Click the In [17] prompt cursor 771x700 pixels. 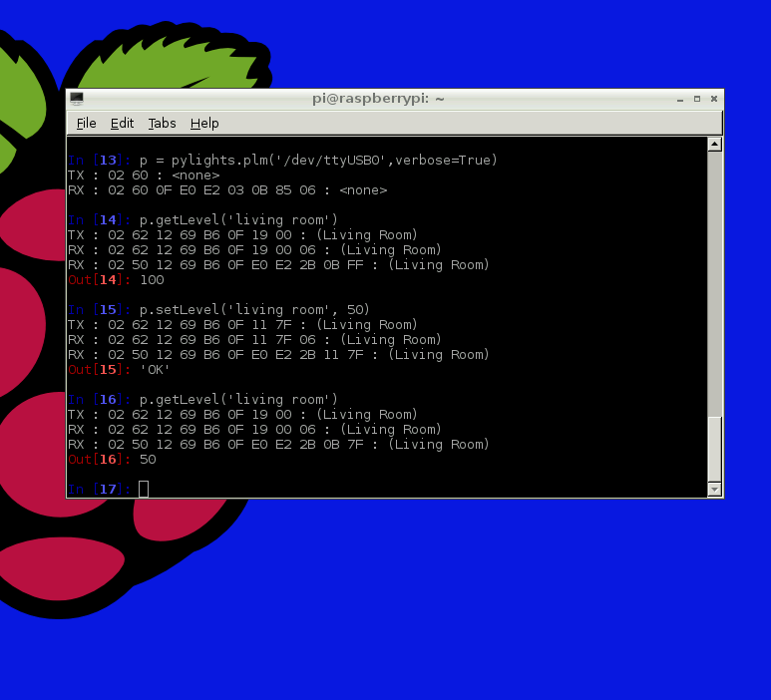coord(144,490)
